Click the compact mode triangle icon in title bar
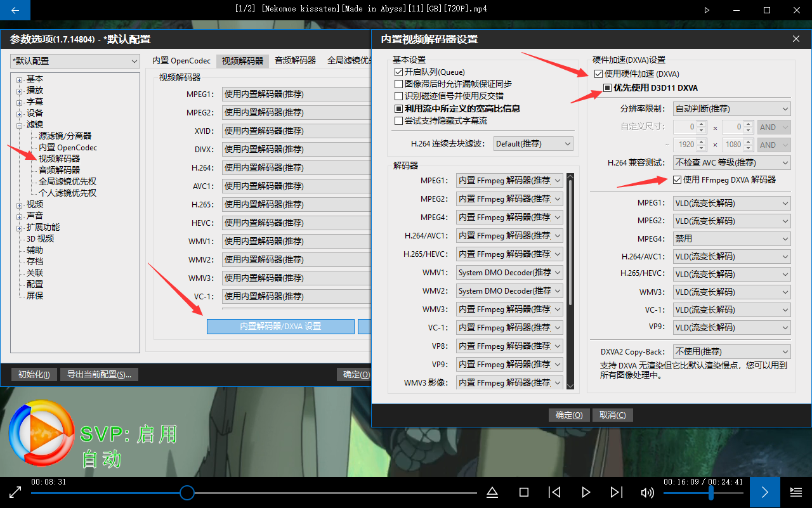 click(x=707, y=10)
